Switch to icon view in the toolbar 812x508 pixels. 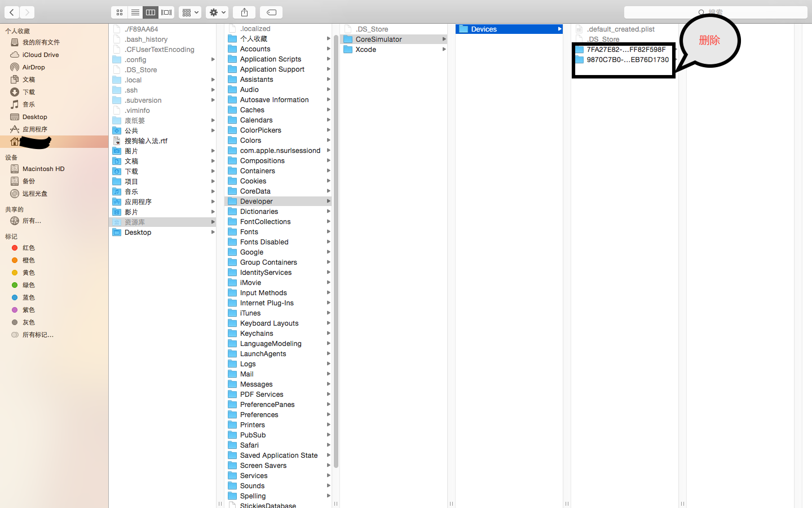pyautogui.click(x=119, y=12)
